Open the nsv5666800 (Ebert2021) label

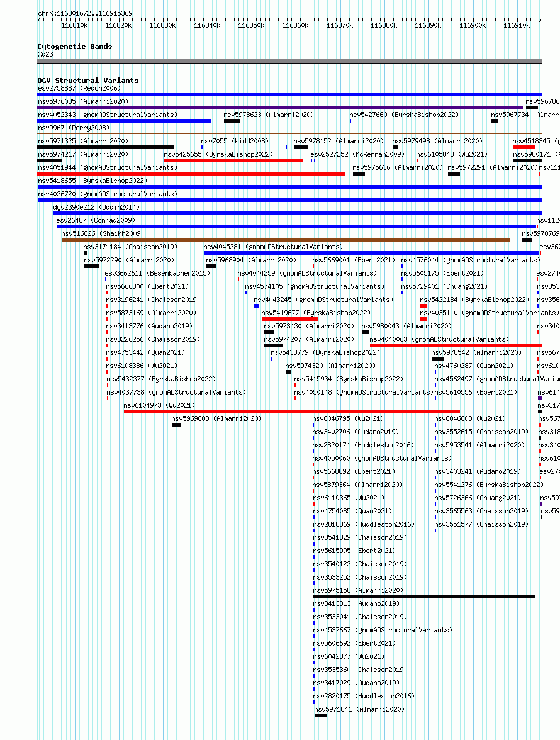coord(147,286)
